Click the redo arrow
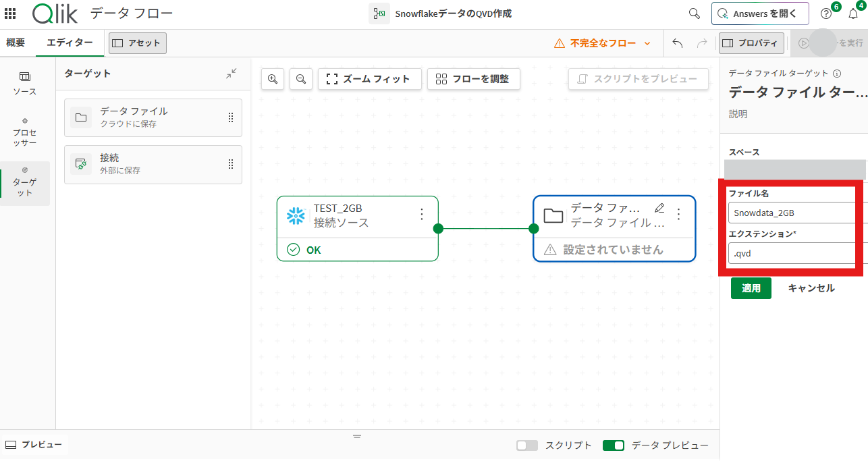Image resolution: width=868 pixels, height=461 pixels. click(702, 43)
